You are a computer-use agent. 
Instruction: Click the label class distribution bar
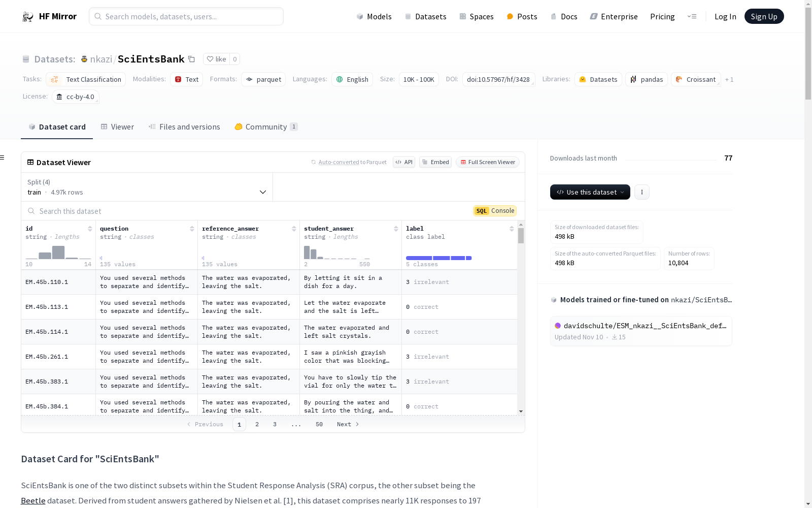[439, 258]
